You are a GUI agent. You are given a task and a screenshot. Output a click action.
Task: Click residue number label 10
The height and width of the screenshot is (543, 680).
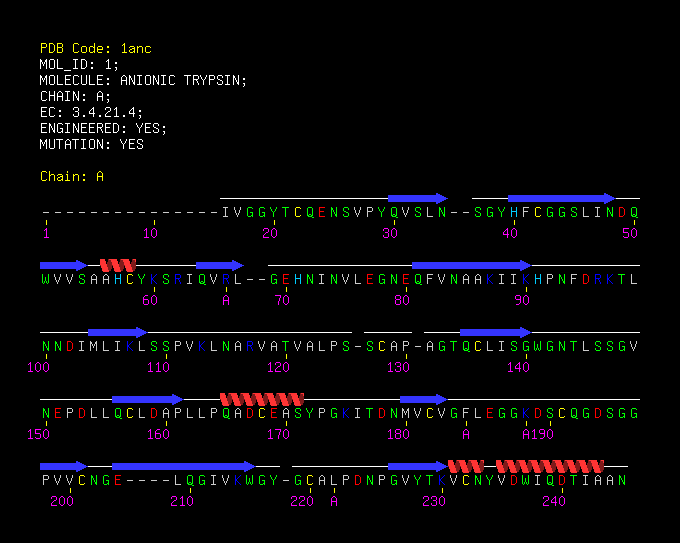click(x=150, y=233)
